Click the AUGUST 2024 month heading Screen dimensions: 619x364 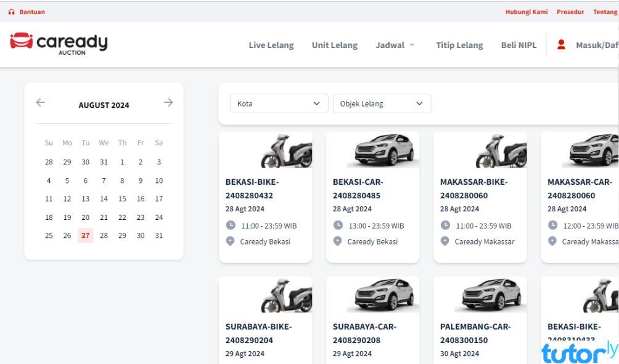104,105
